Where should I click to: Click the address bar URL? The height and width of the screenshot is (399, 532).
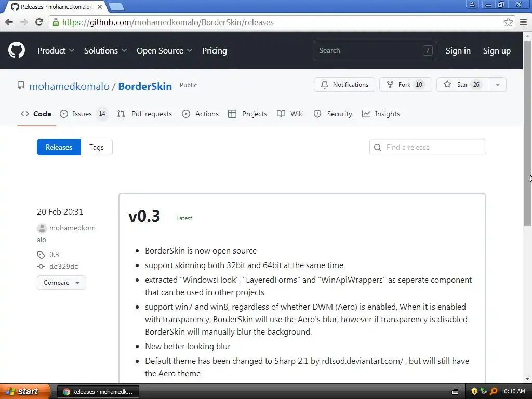click(x=168, y=22)
